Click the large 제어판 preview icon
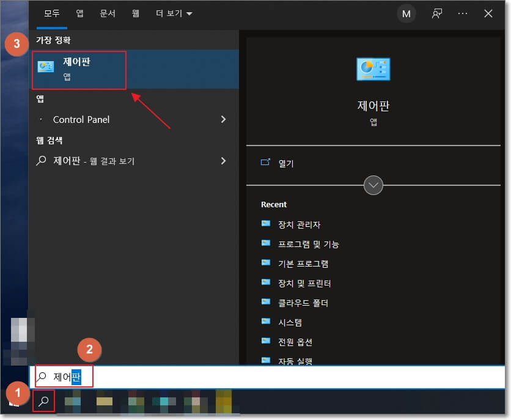Image resolution: width=511 pixels, height=420 pixels. tap(373, 69)
